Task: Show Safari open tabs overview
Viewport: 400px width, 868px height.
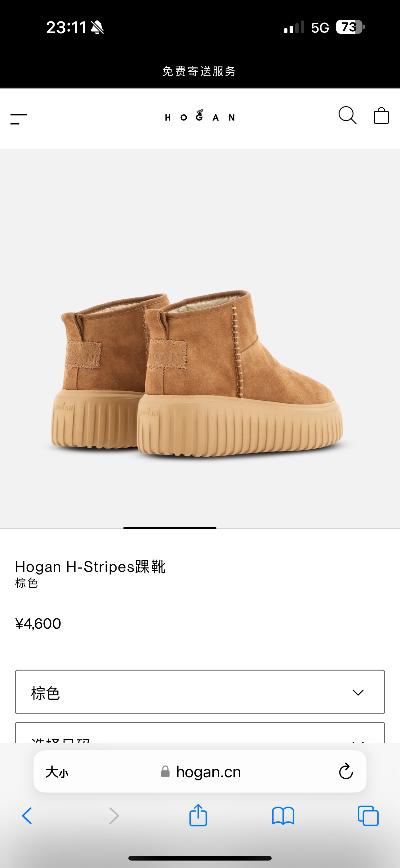Action: pos(368,816)
